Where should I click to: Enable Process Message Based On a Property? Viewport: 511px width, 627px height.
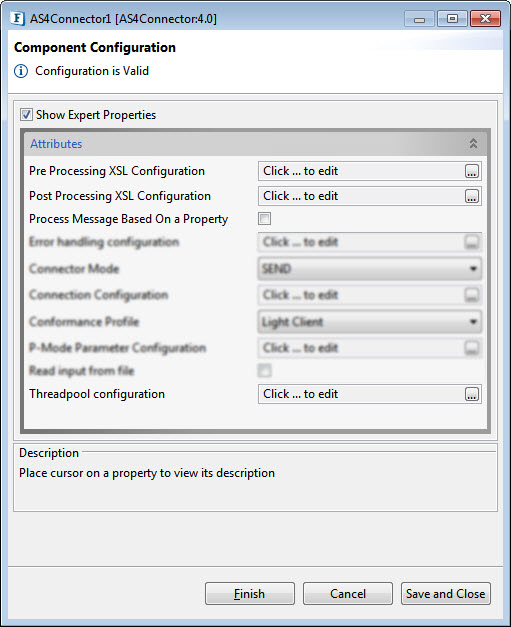click(264, 219)
